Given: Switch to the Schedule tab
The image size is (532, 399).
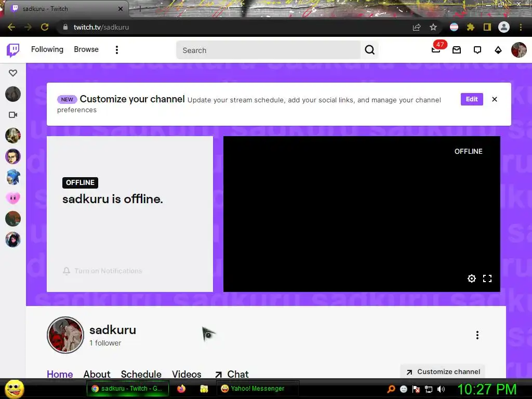Looking at the screenshot, I should [141, 374].
